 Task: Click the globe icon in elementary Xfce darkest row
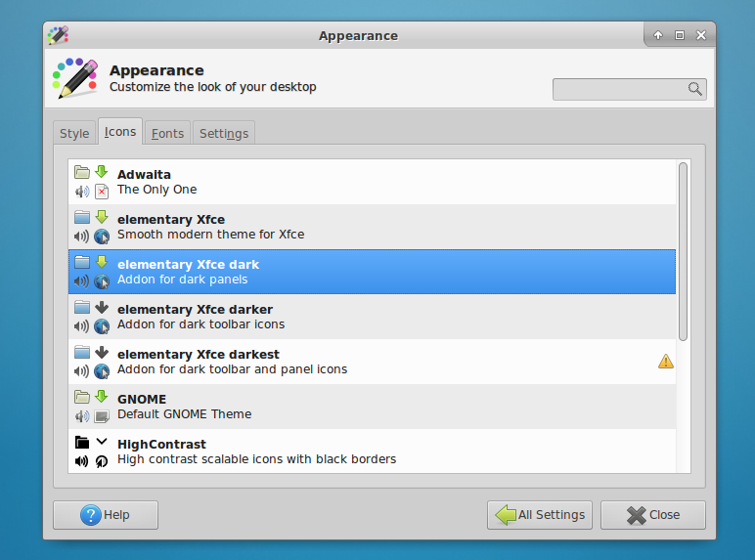(x=102, y=371)
